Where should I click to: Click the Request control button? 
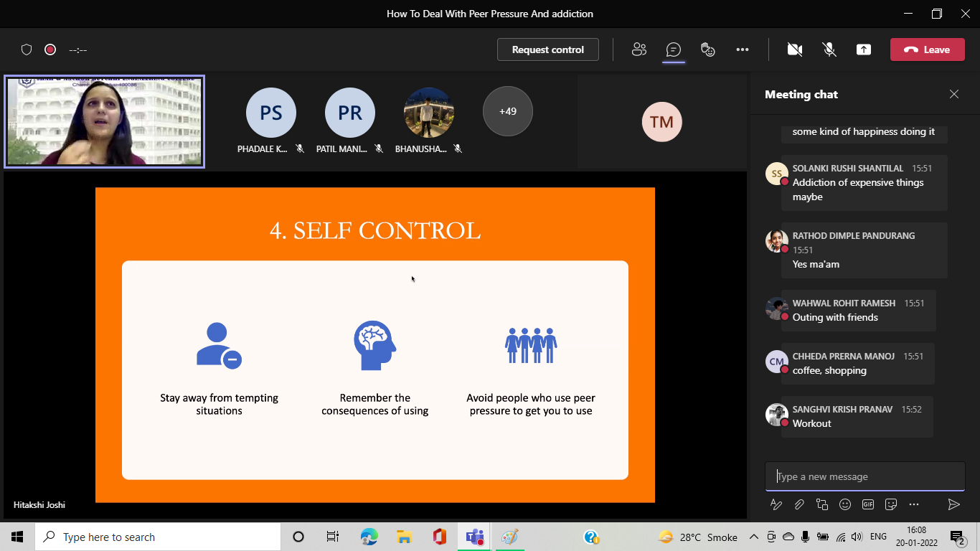coord(548,50)
